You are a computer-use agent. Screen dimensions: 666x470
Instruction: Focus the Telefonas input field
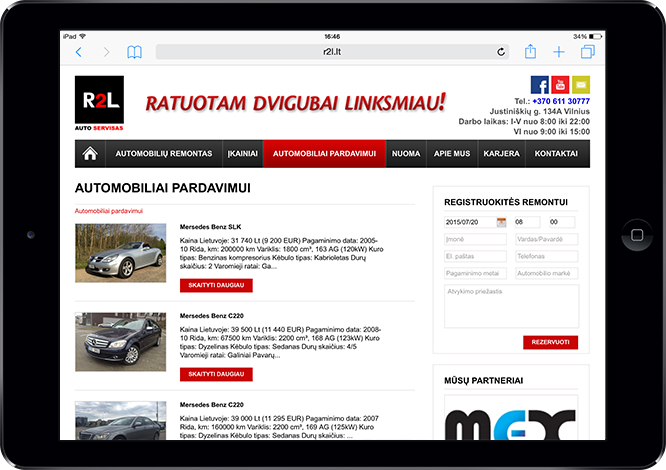pos(546,256)
